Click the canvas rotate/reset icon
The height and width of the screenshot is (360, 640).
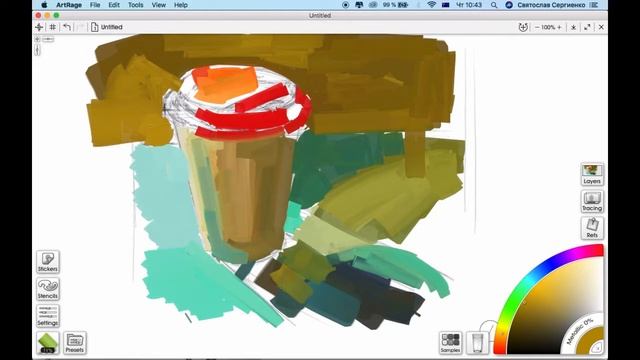coord(523,27)
